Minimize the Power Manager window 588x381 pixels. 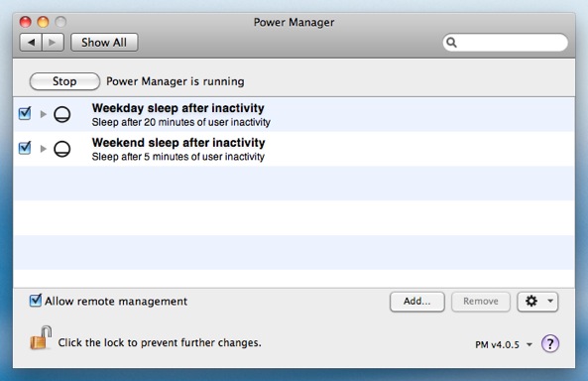(43, 22)
